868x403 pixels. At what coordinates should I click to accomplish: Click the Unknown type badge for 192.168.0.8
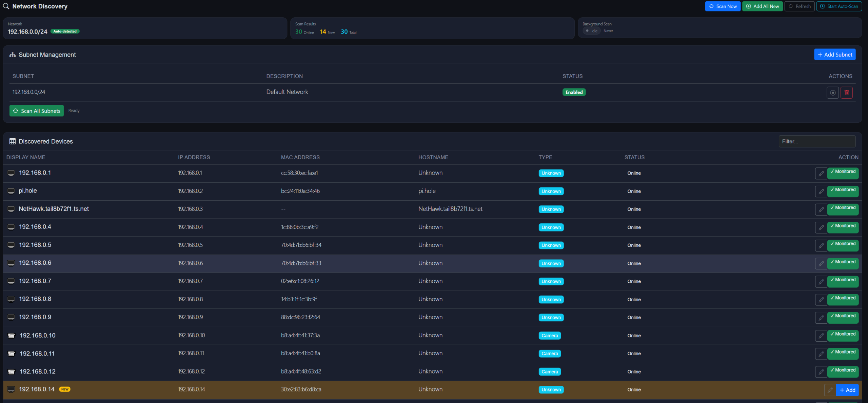pos(551,300)
